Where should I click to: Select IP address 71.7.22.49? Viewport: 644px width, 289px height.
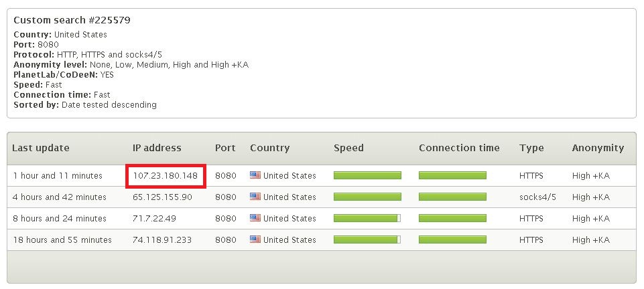(x=154, y=219)
